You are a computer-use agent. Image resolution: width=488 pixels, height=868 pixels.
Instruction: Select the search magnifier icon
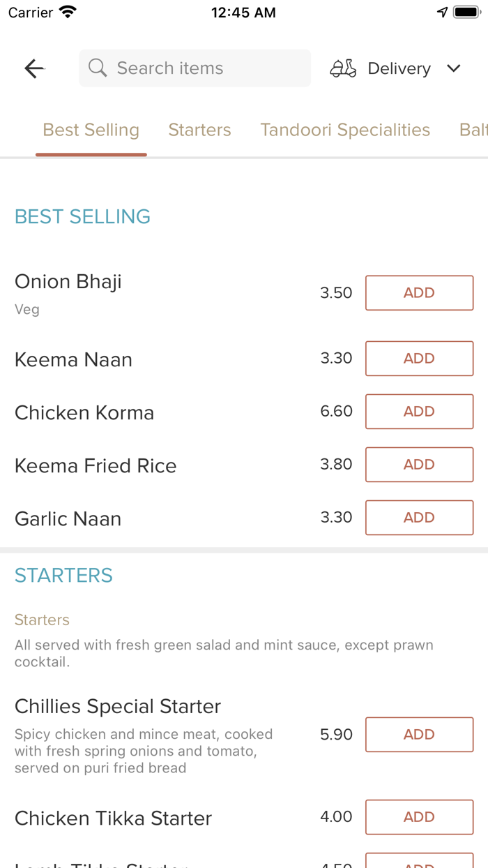coord(97,68)
